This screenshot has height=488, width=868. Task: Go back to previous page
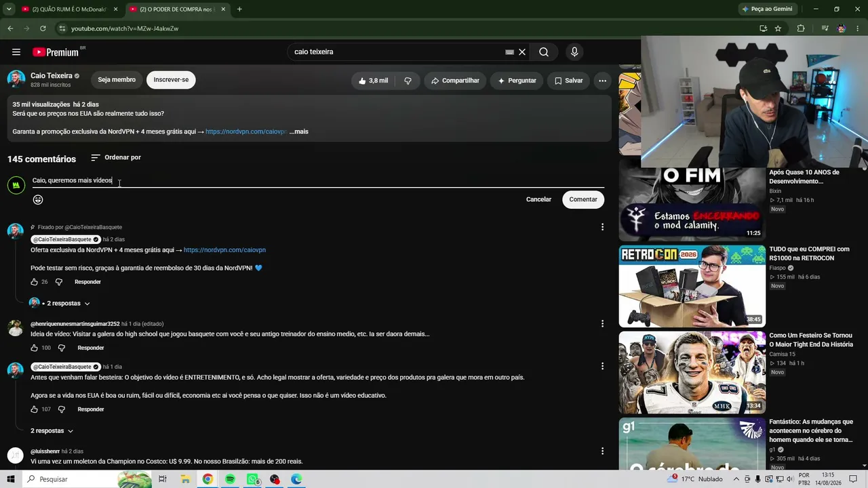click(x=10, y=28)
